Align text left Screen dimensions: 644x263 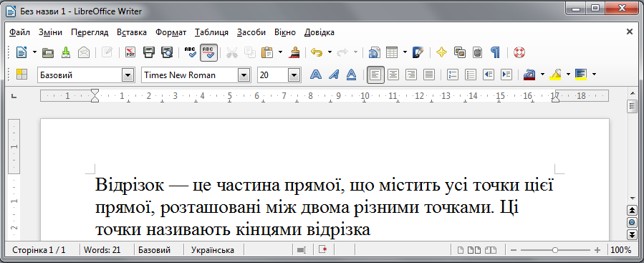click(375, 75)
